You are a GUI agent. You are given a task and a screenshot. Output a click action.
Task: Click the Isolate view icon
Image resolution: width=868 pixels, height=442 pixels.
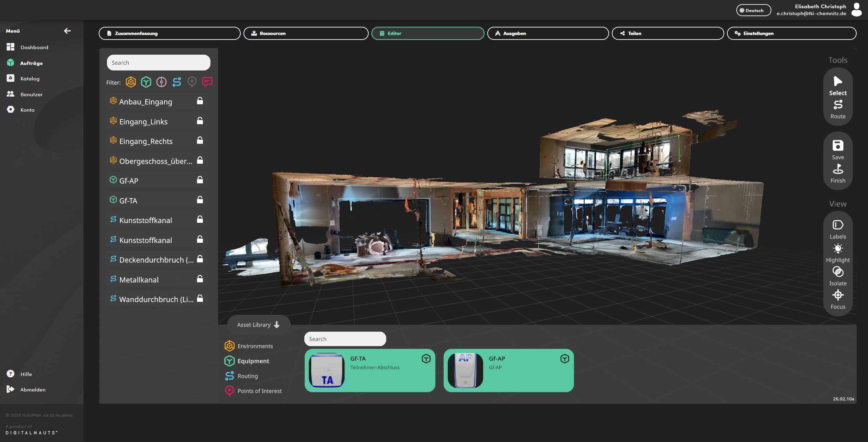pyautogui.click(x=838, y=272)
